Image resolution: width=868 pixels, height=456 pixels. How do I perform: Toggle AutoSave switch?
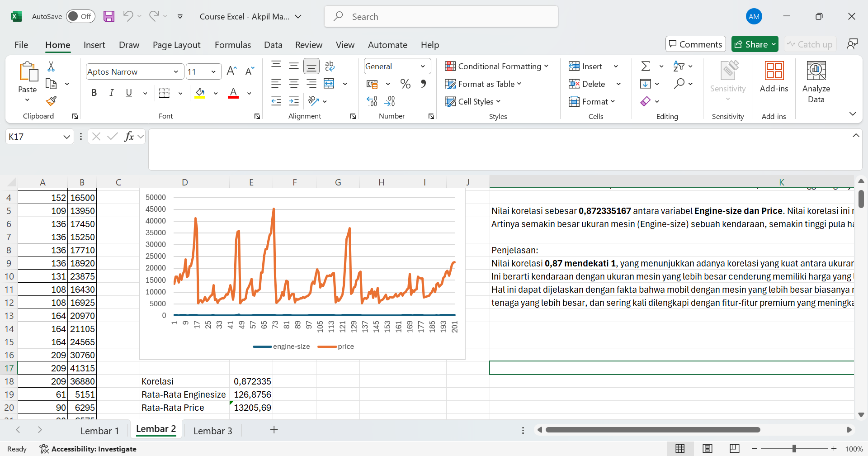[80, 16]
